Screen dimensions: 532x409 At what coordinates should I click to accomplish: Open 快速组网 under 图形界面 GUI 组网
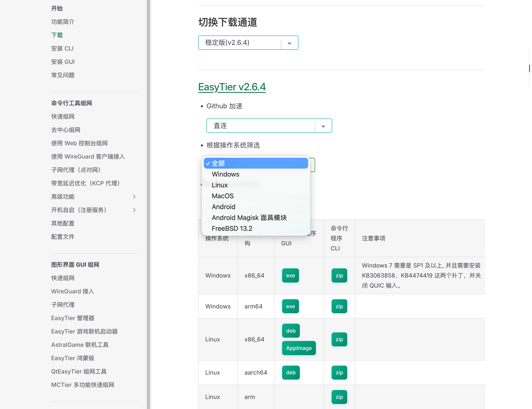tap(63, 278)
